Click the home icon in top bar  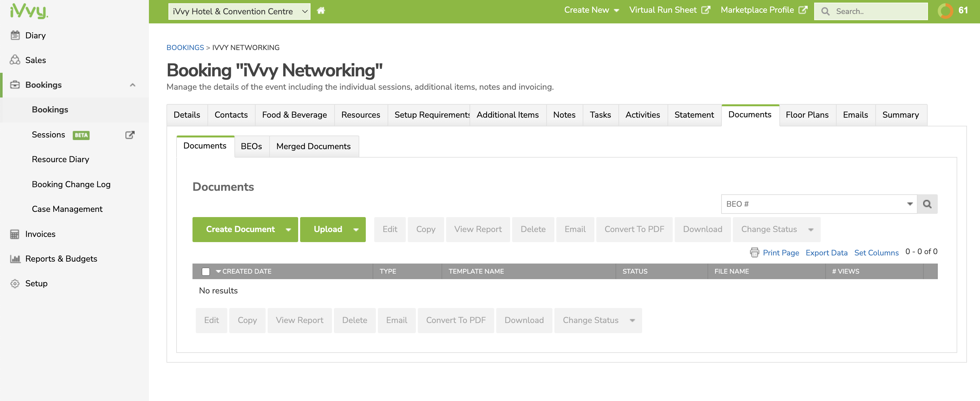(x=321, y=11)
